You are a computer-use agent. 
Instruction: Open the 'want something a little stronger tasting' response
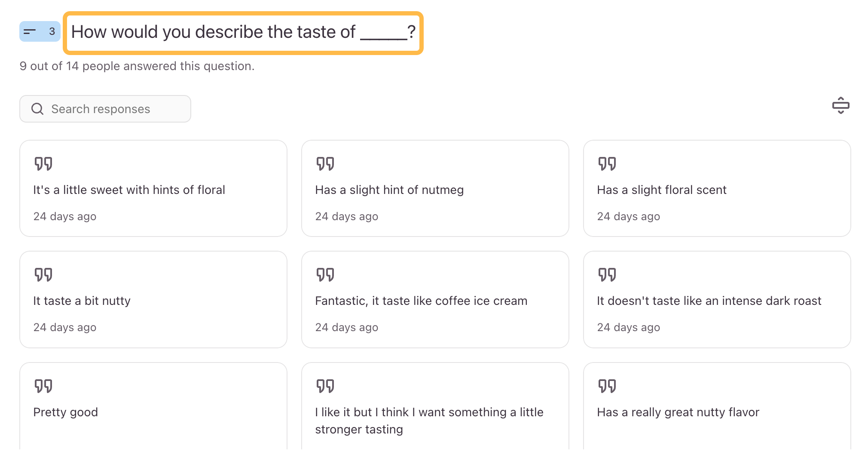point(429,421)
